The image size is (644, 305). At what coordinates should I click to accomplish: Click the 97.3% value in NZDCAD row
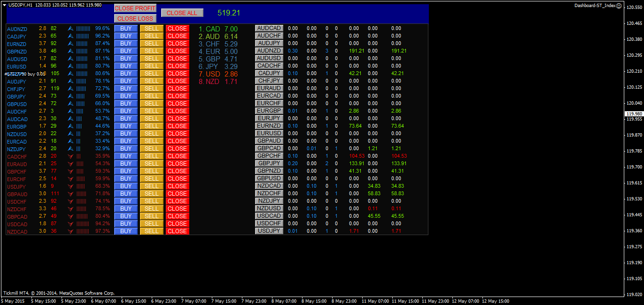tap(102, 231)
